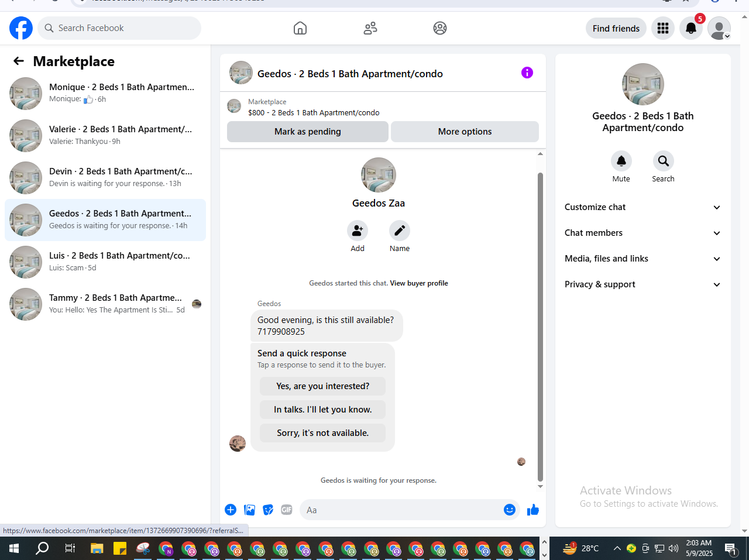Image resolution: width=749 pixels, height=560 pixels.
Task: Select Geedos conversation in list
Action: (x=105, y=220)
